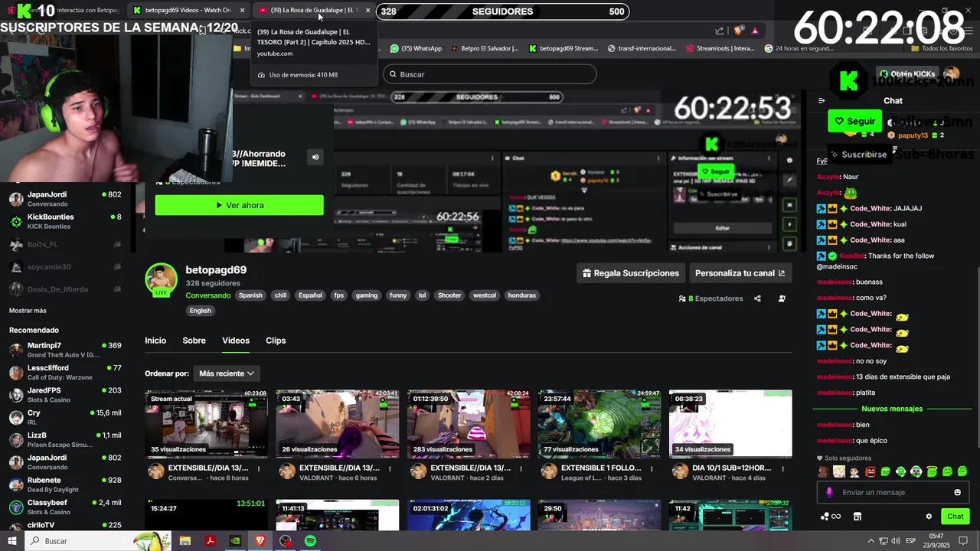Open the 34 visualizaciones video thumbnail
This screenshot has height=551, width=980.
click(730, 424)
